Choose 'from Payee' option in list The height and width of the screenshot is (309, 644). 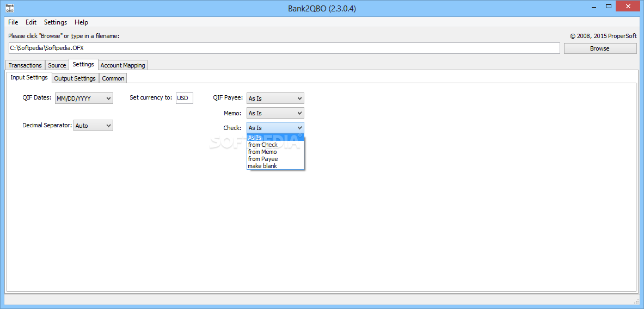pos(275,159)
